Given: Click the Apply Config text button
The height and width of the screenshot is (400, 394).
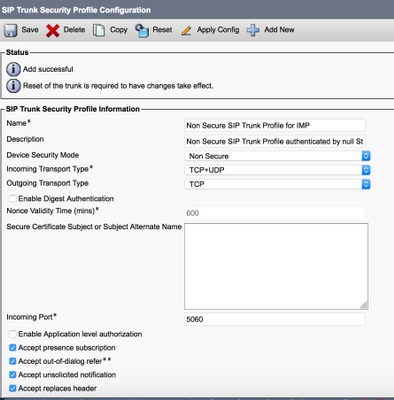Looking at the screenshot, I should [218, 30].
